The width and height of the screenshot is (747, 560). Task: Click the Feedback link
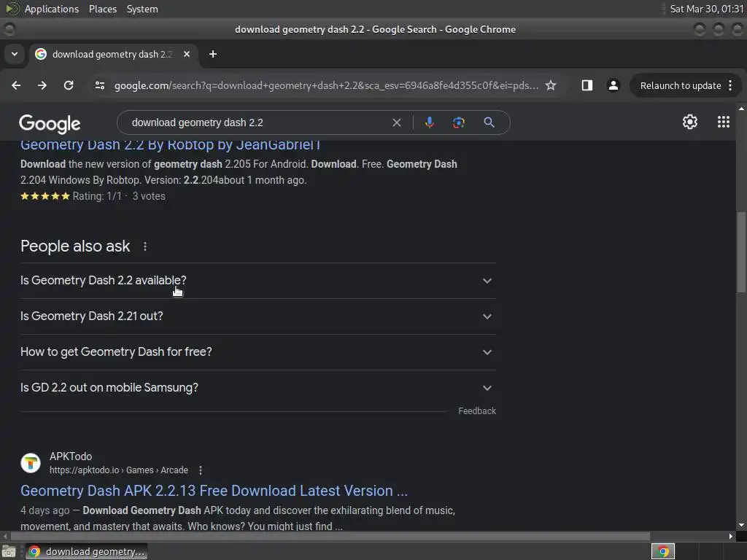477,411
